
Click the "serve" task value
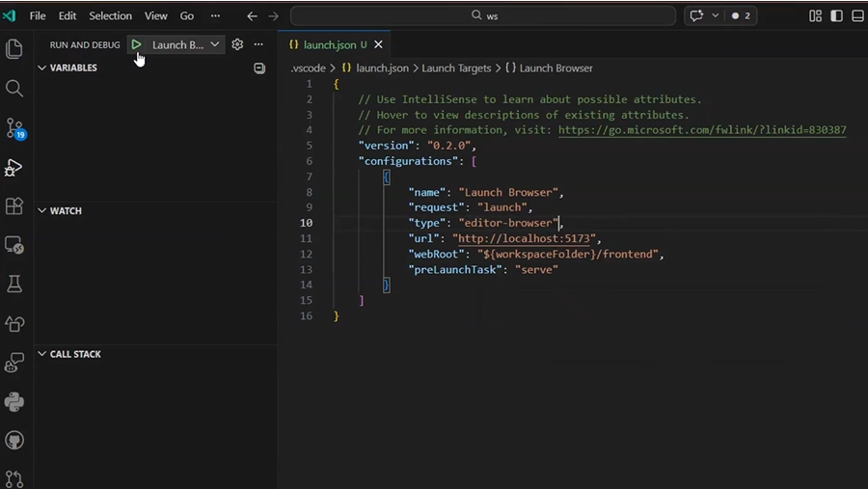536,270
